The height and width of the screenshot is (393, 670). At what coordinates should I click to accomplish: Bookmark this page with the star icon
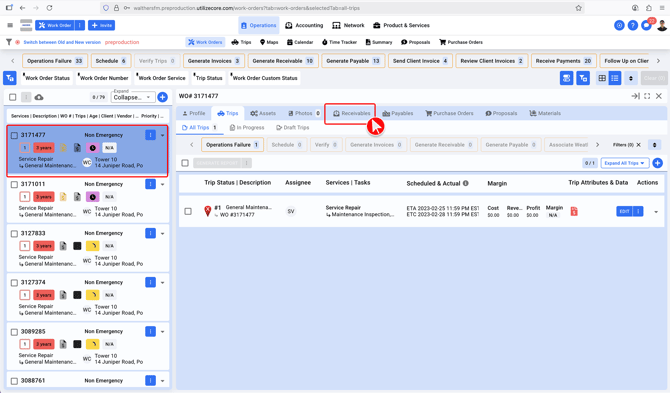tap(578, 8)
